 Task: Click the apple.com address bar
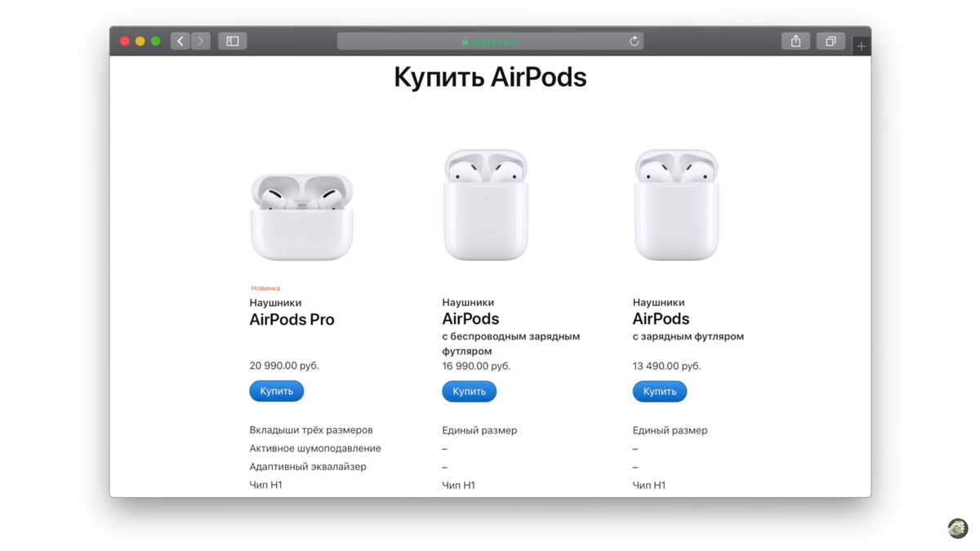[x=490, y=41]
